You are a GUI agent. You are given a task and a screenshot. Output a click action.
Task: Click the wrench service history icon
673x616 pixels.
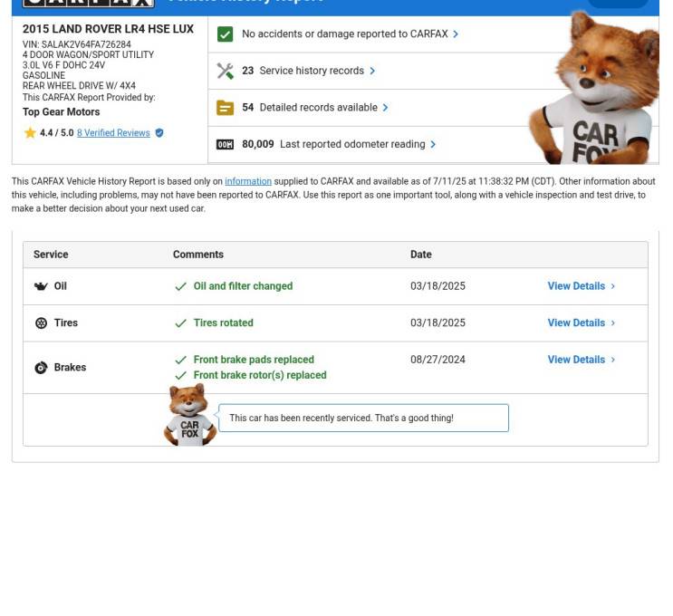(x=225, y=71)
